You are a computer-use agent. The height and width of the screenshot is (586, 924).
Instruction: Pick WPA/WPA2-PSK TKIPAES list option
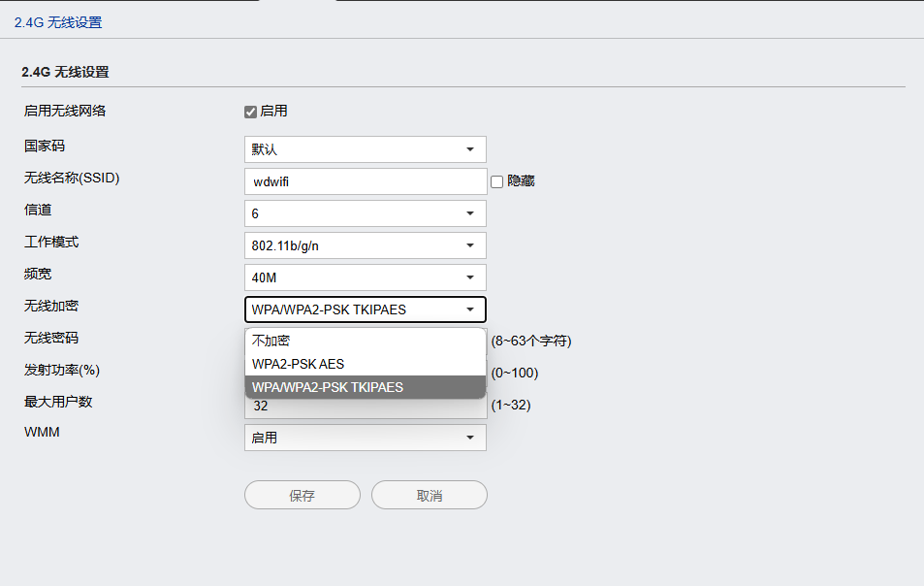click(x=366, y=387)
